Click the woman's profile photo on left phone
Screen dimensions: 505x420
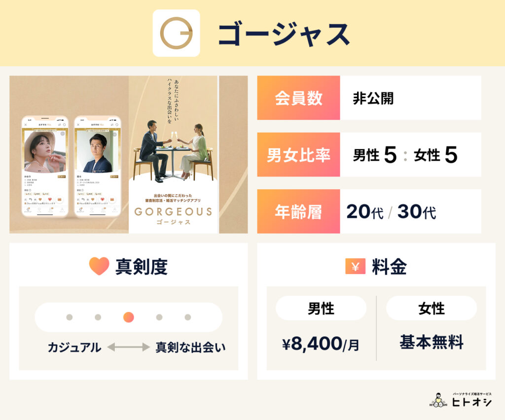pyautogui.click(x=44, y=150)
